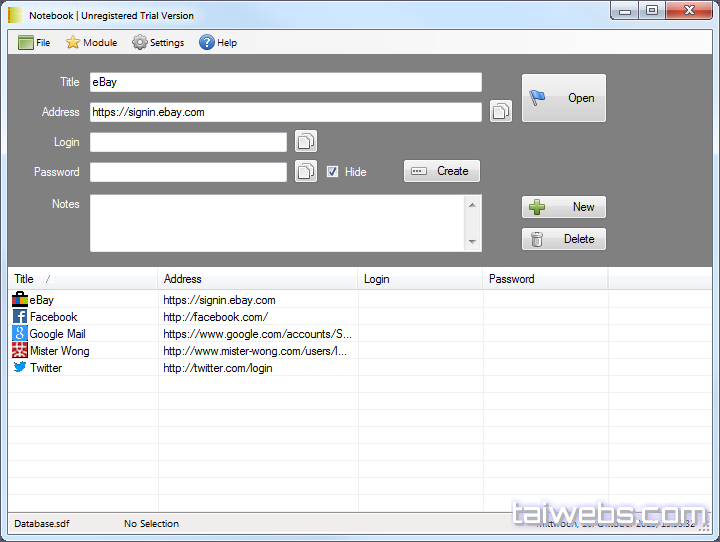Click the copy icon beside Login field
The image size is (720, 542).
(306, 142)
